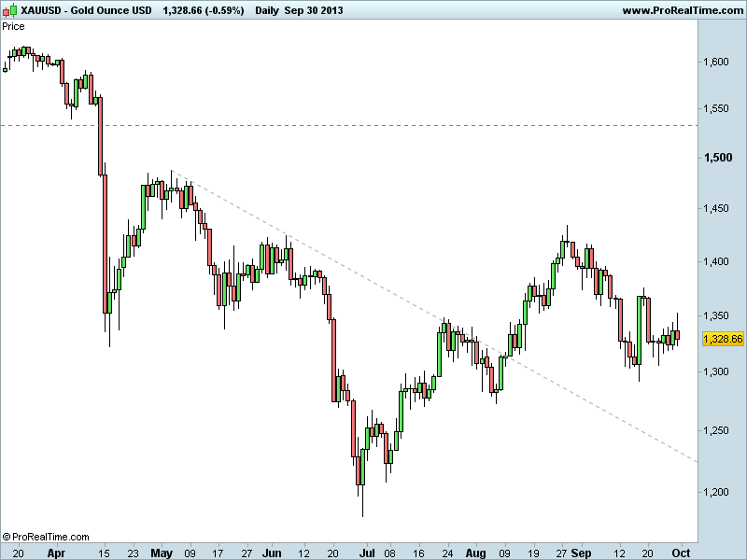Click the May month label on time axis
The image size is (747, 560).
coord(162,553)
